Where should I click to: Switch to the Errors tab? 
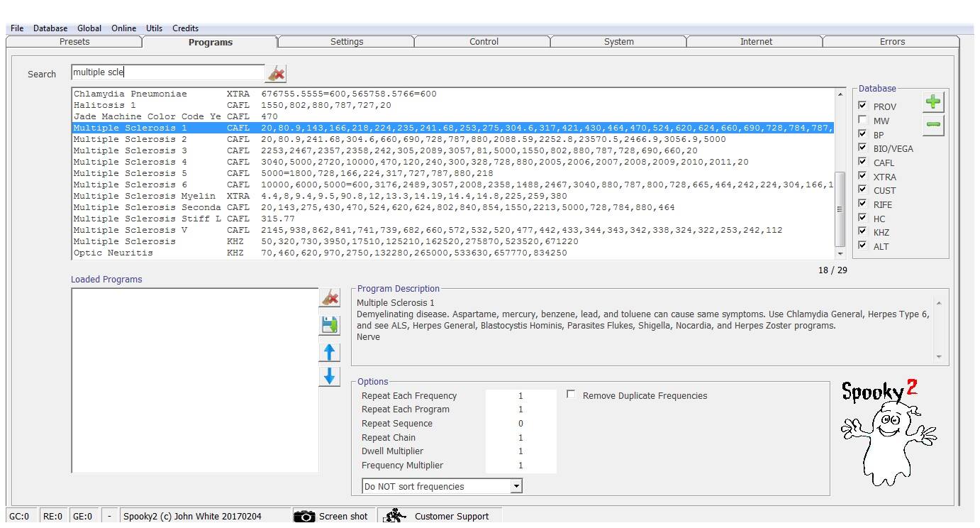(x=892, y=42)
